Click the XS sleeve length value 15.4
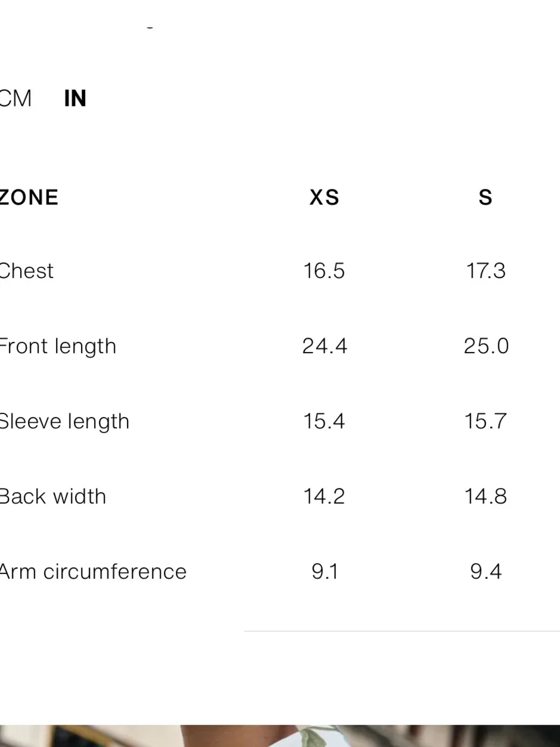Viewport: 560px width, 747px height. (x=324, y=421)
